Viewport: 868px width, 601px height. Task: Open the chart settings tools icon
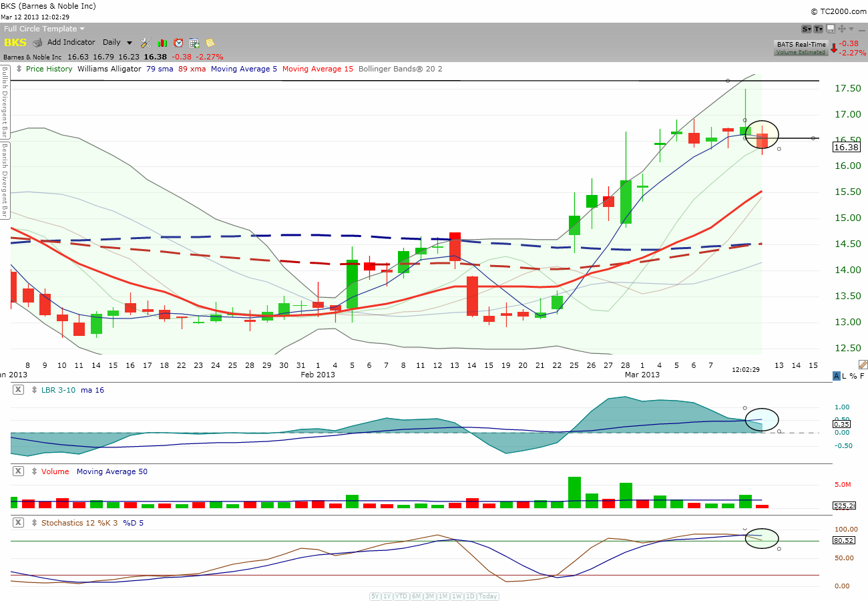click(146, 43)
